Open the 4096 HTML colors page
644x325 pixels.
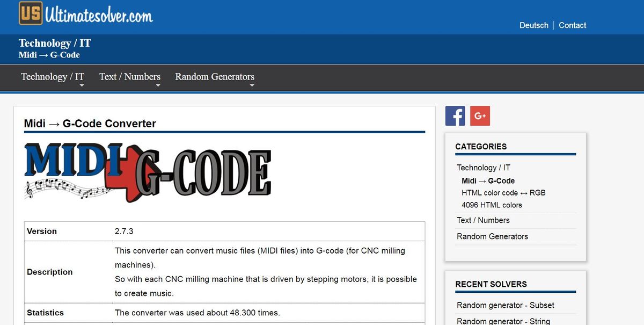(491, 205)
